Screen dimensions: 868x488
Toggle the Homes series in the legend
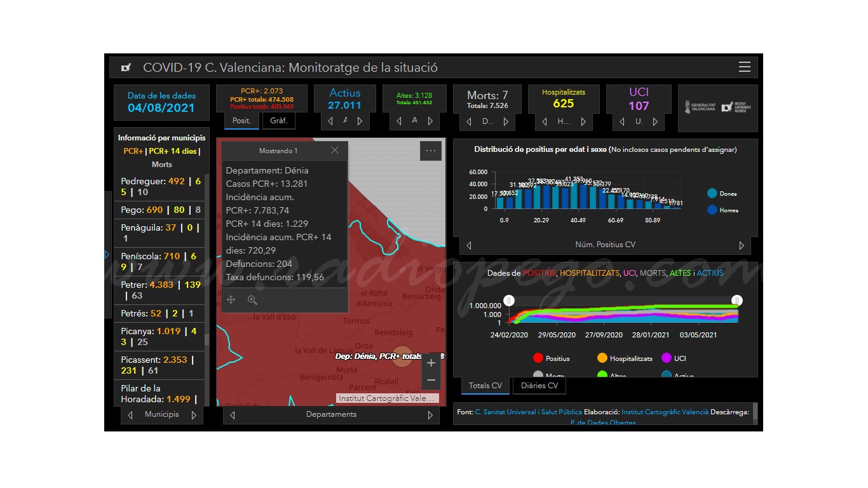722,210
